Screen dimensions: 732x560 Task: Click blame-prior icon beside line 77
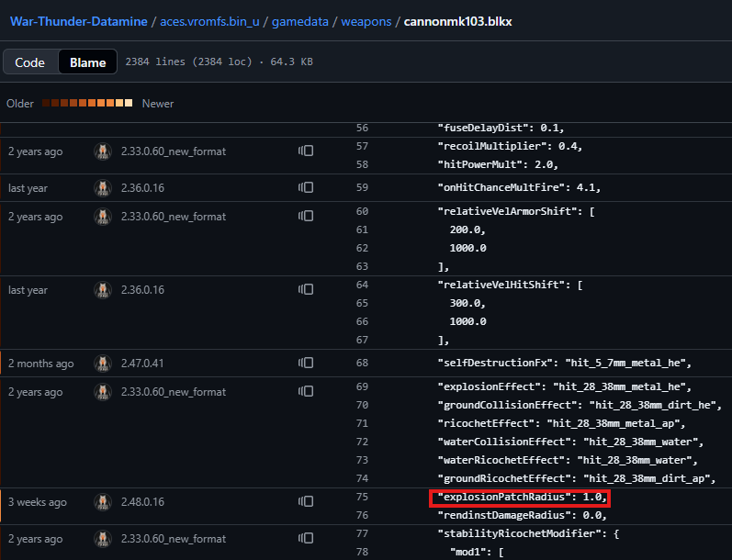coord(306,539)
